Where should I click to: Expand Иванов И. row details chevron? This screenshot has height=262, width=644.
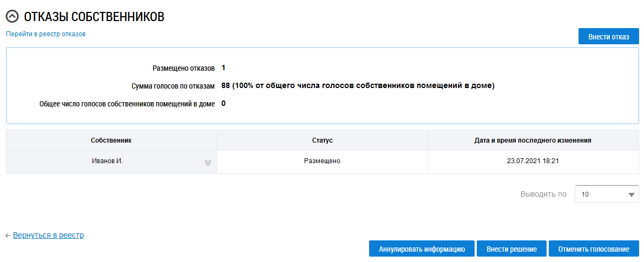coord(208,162)
